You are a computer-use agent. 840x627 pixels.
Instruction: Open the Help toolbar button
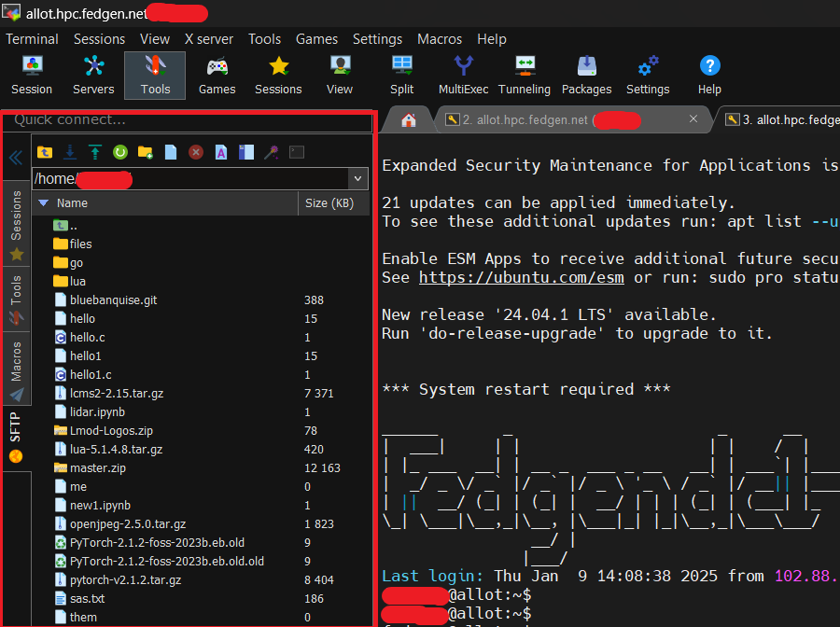click(x=710, y=76)
